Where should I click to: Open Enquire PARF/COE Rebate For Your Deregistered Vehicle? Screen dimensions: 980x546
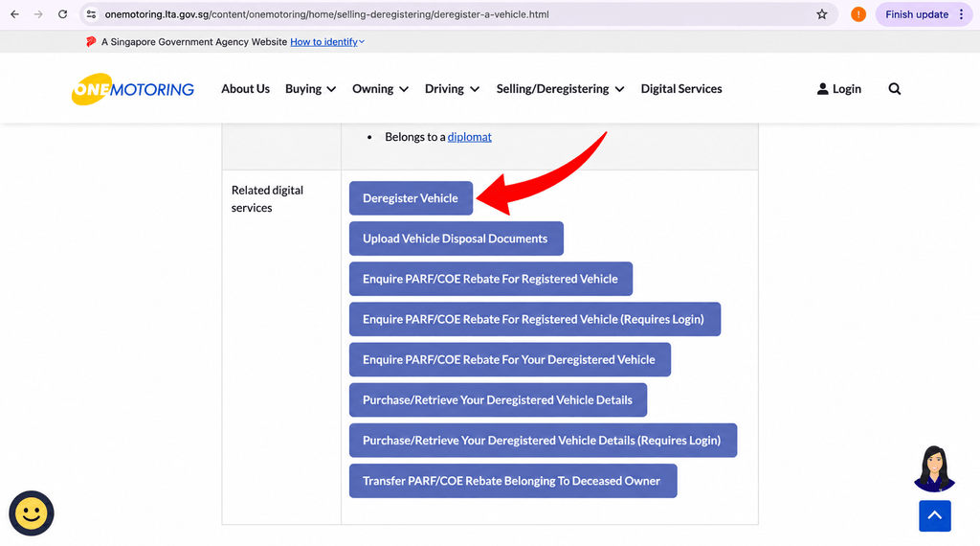coord(510,359)
